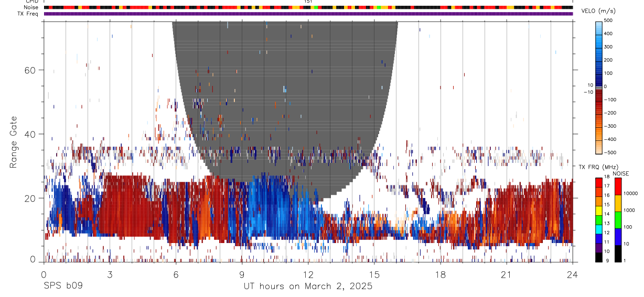Image resolution: width=644 pixels, height=297 pixels.
Task: Click the '-500' value on the velocity scale
Action: (x=610, y=152)
